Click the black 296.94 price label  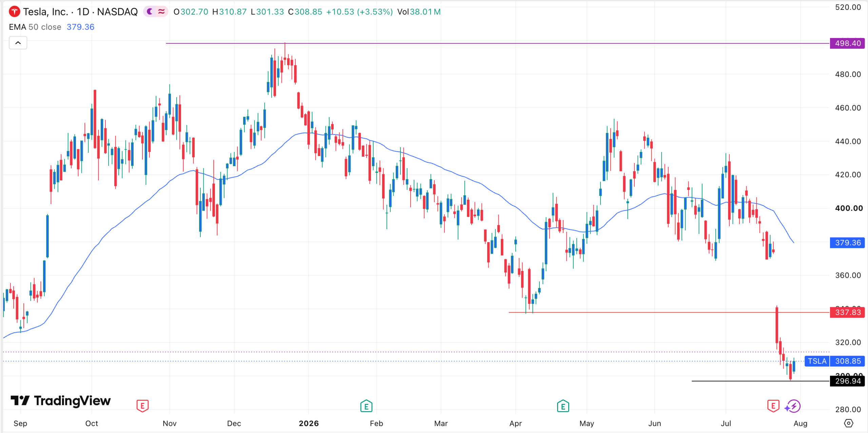point(847,381)
